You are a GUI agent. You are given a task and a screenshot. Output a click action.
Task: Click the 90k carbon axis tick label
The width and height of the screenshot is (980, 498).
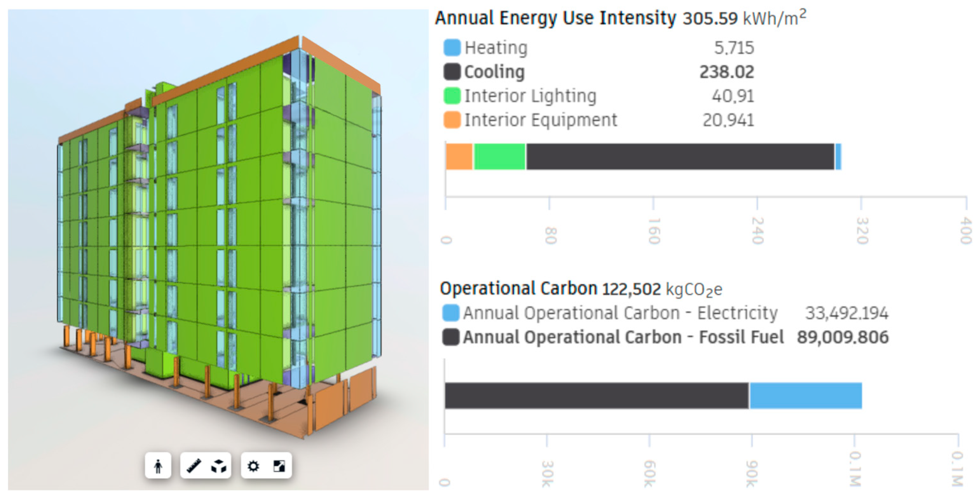click(751, 474)
